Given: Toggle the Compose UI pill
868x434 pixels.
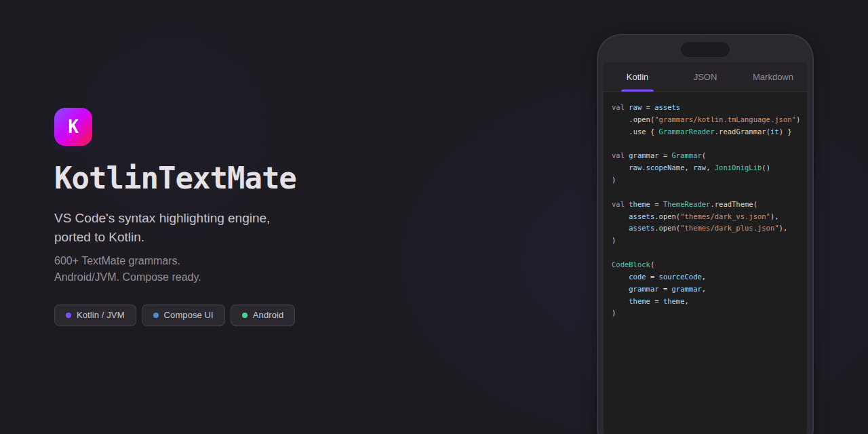Looking at the screenshot, I should click(183, 315).
